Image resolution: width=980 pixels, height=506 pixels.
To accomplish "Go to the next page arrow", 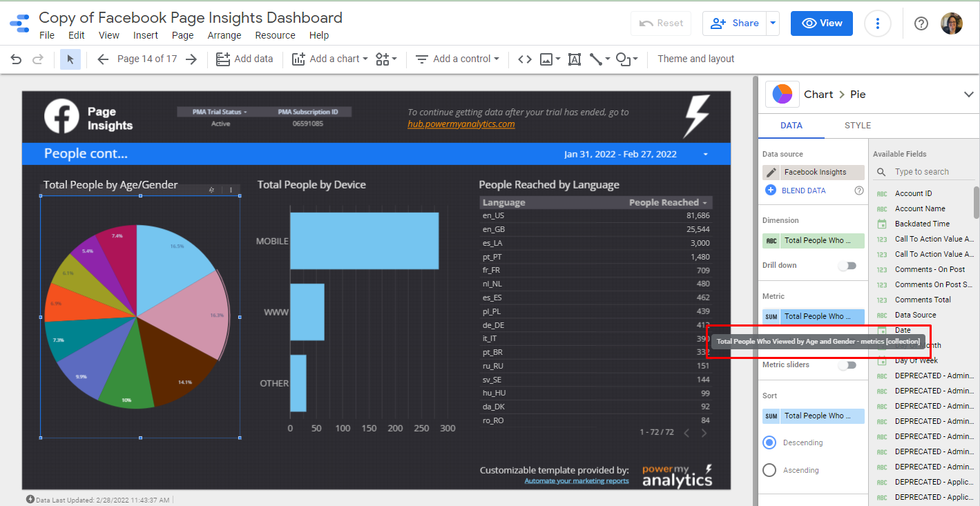I will (x=191, y=59).
